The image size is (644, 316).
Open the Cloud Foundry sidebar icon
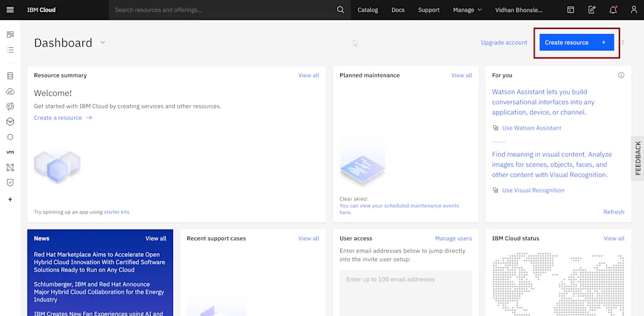click(10, 91)
